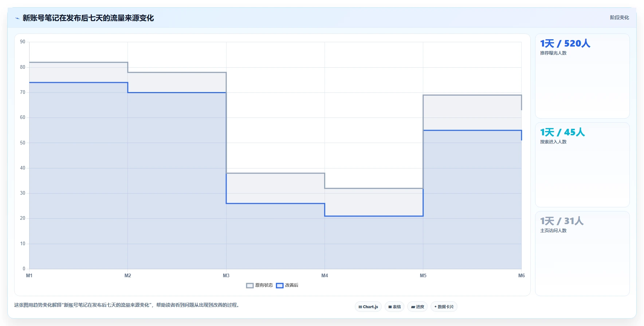Select the 进度 chip
This screenshot has height=326, width=644.
click(417, 307)
